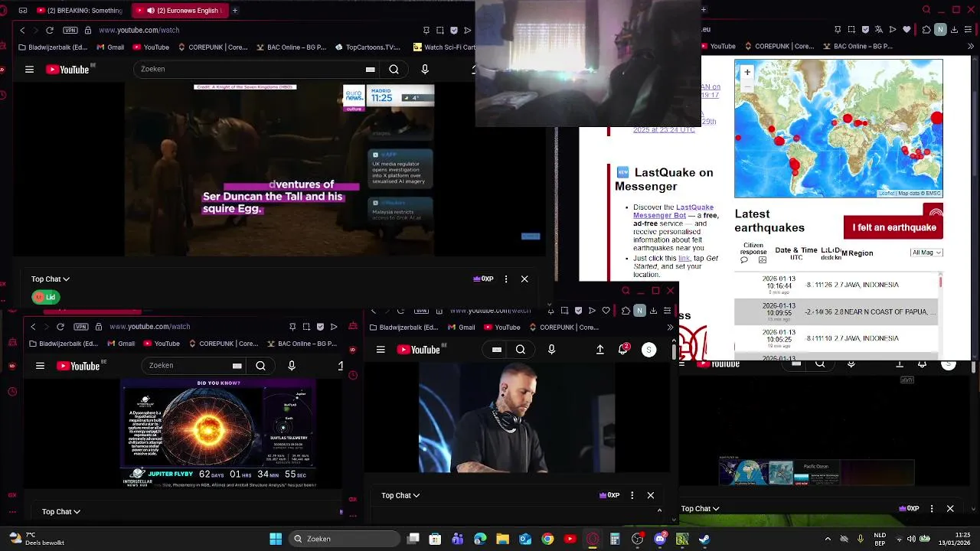Show hidden system tray icons
This screenshot has height=551, width=980.
828,539
